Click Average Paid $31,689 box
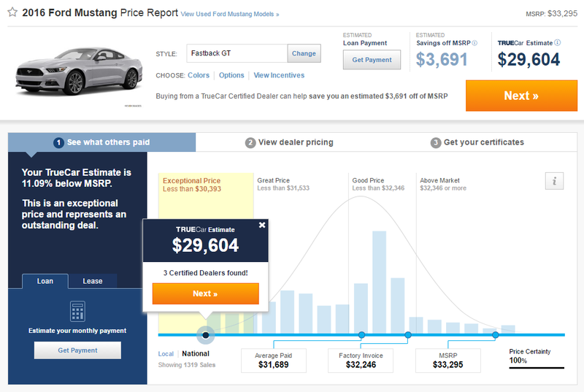 point(273,361)
